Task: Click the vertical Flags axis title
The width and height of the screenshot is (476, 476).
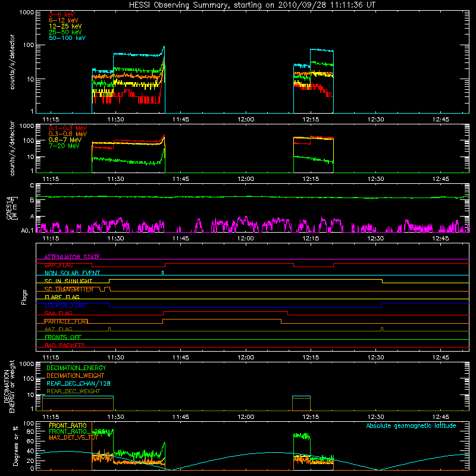Action: 24,297
